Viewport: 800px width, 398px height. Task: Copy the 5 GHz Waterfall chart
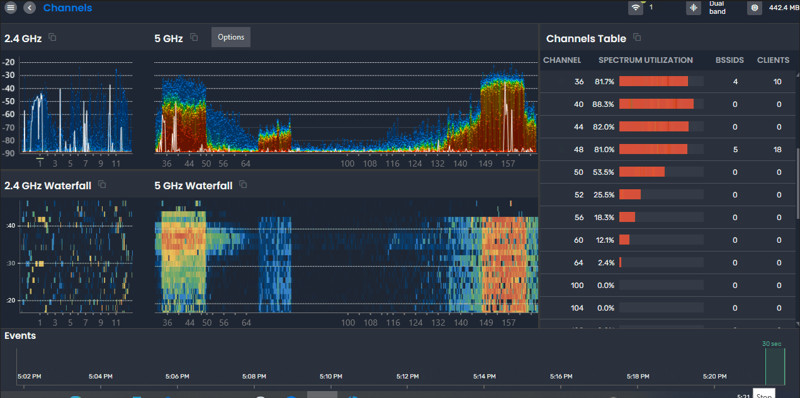tap(243, 184)
